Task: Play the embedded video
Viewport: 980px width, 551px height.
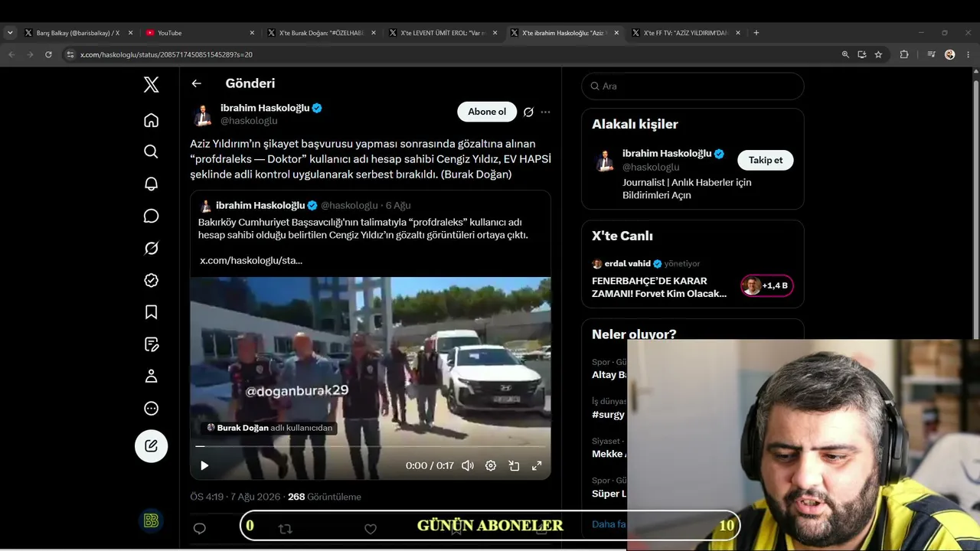Action: point(204,465)
